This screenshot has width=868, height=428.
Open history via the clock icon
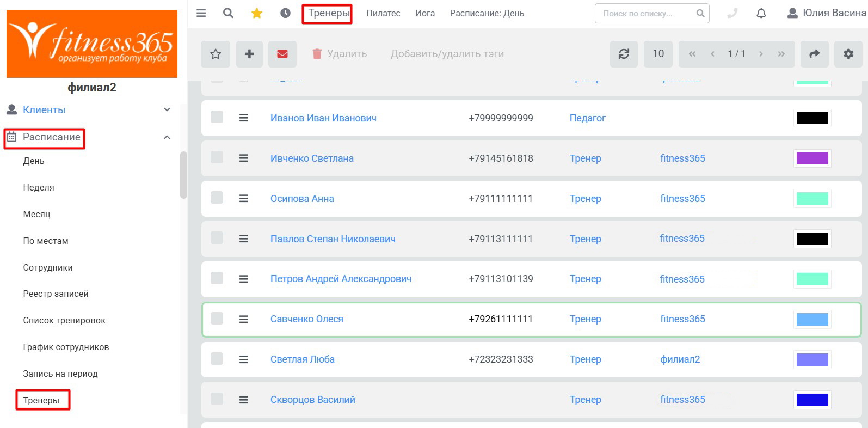285,13
